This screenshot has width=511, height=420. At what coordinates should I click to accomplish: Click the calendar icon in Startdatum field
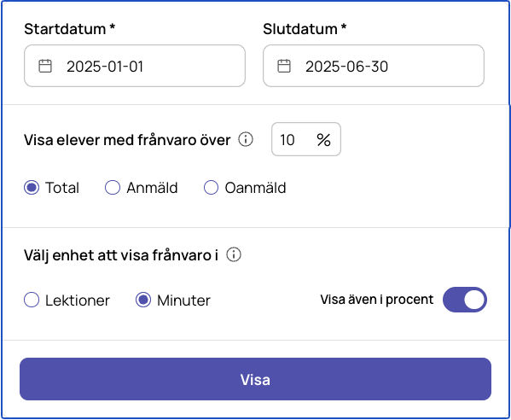click(x=45, y=66)
